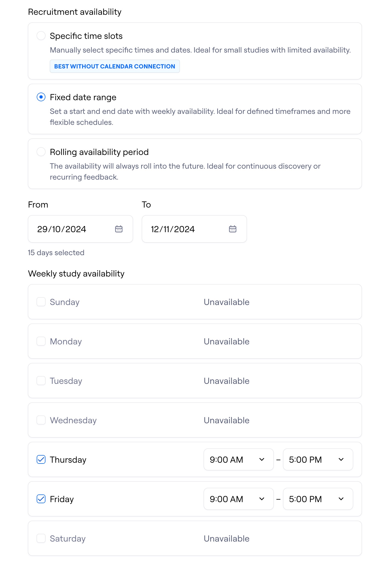
Task: Disable the Friday availability checkbox
Action: coord(41,499)
